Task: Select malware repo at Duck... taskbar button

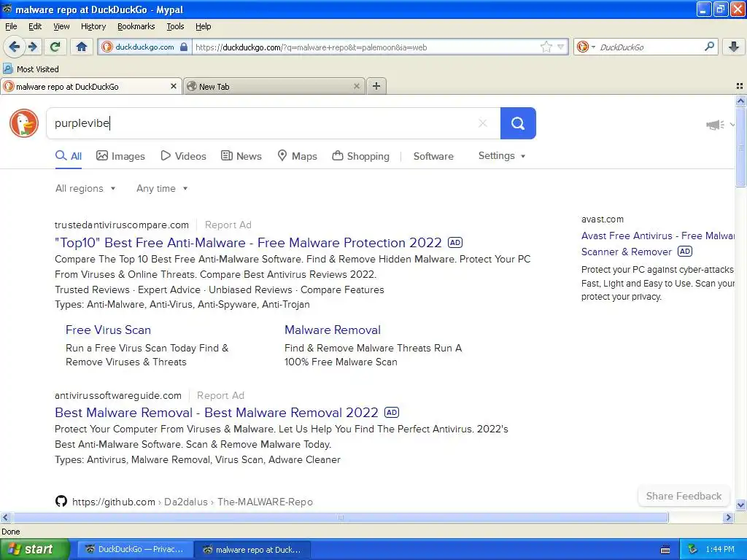Action: pos(252,550)
